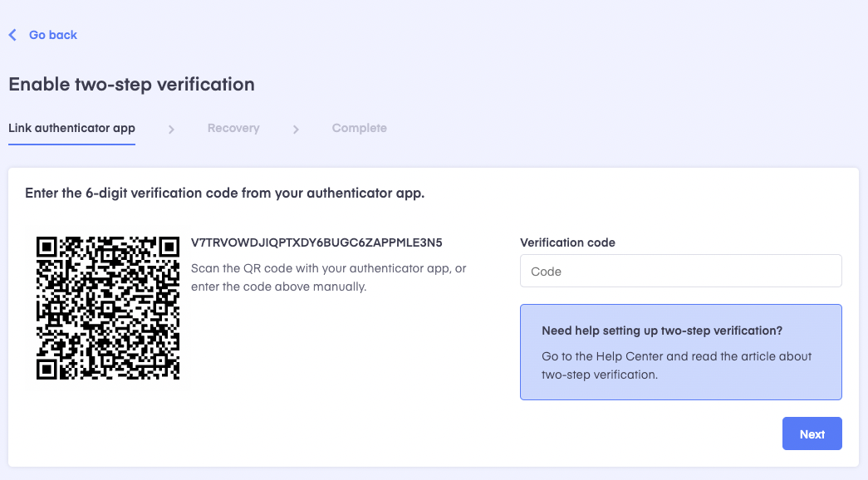This screenshot has height=480, width=868.
Task: Click the 'Enable two-step verification' heading
Action: [132, 84]
